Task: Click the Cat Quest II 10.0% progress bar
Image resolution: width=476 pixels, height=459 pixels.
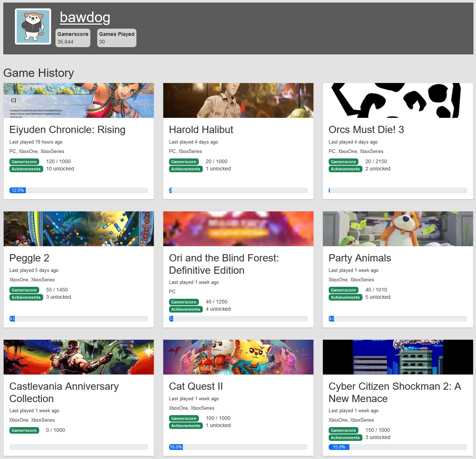Action: (x=238, y=447)
